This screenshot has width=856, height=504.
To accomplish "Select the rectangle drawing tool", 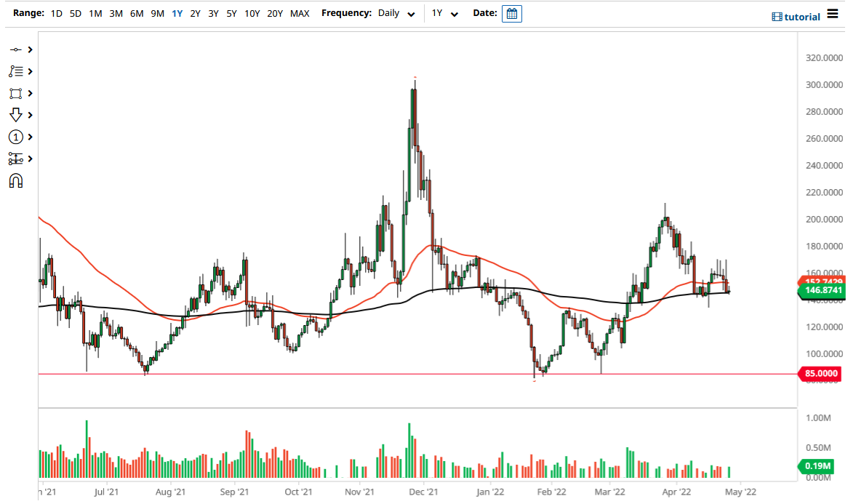I will coord(16,92).
